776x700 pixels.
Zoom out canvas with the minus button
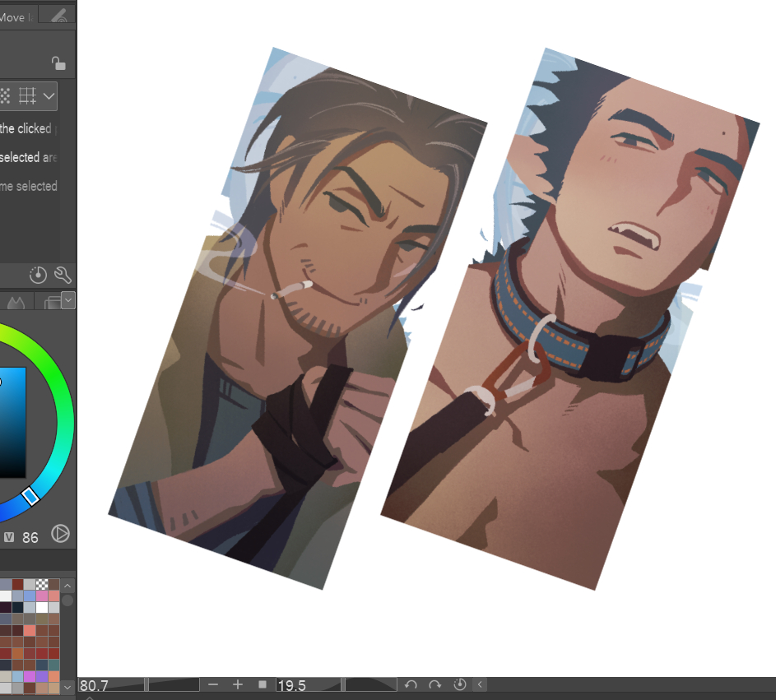[213, 684]
